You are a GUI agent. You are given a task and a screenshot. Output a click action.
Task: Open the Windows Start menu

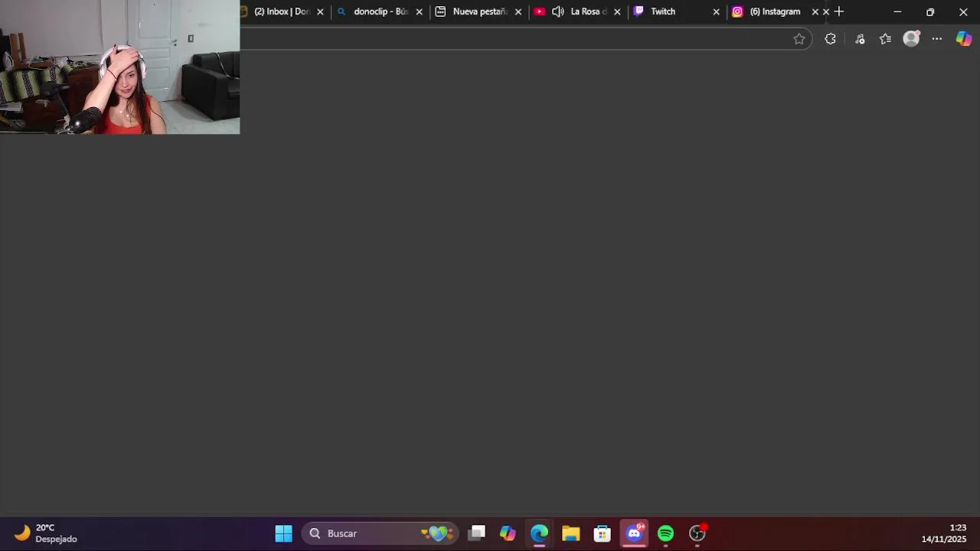point(283,533)
